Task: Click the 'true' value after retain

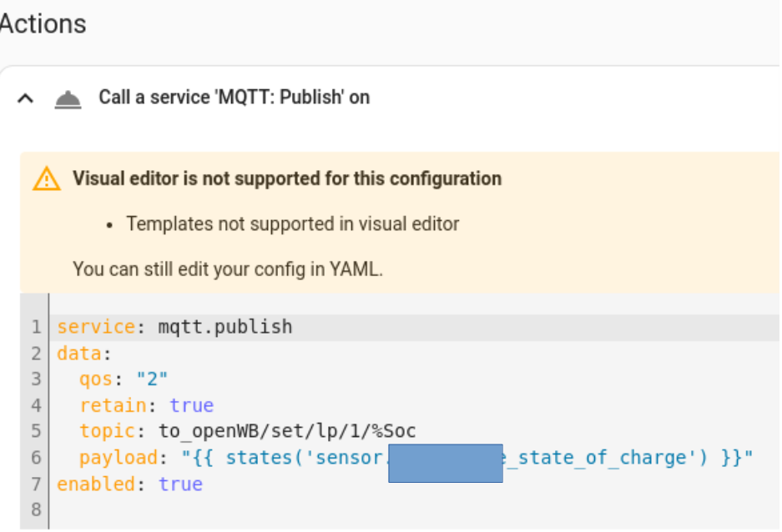Action: tap(191, 405)
